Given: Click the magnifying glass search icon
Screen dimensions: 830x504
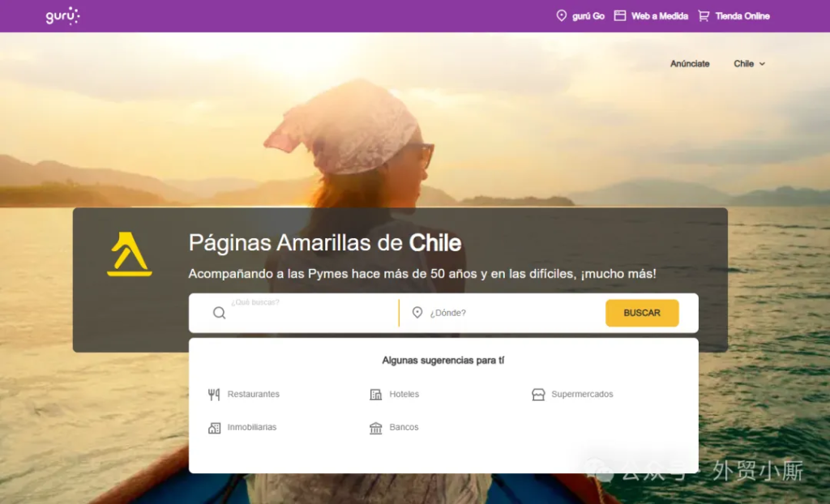Looking at the screenshot, I should 219,313.
